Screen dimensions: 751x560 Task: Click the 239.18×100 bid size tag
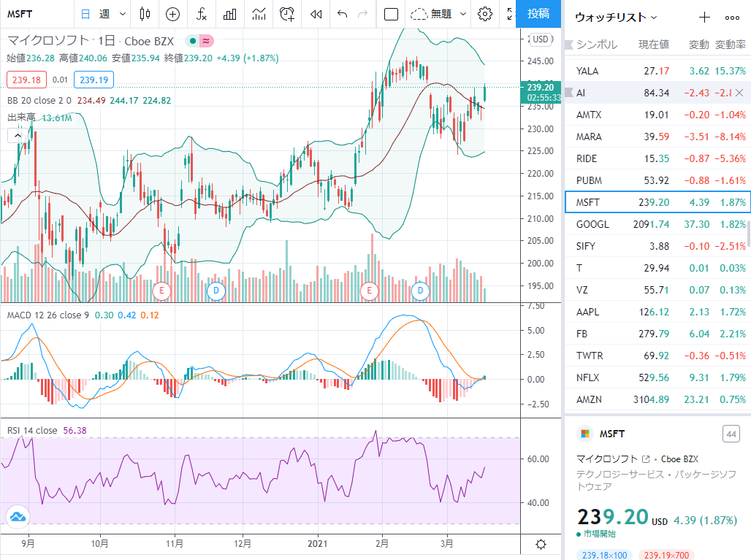pyautogui.click(x=604, y=555)
